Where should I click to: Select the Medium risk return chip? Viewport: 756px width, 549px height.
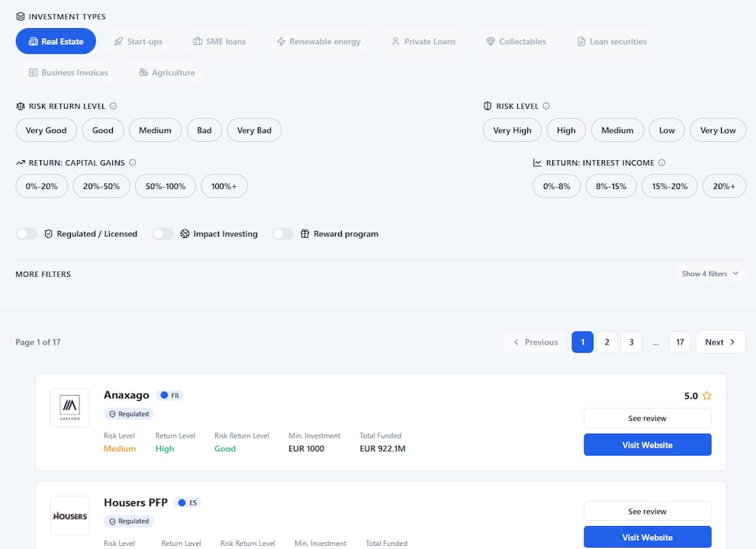[x=156, y=130]
